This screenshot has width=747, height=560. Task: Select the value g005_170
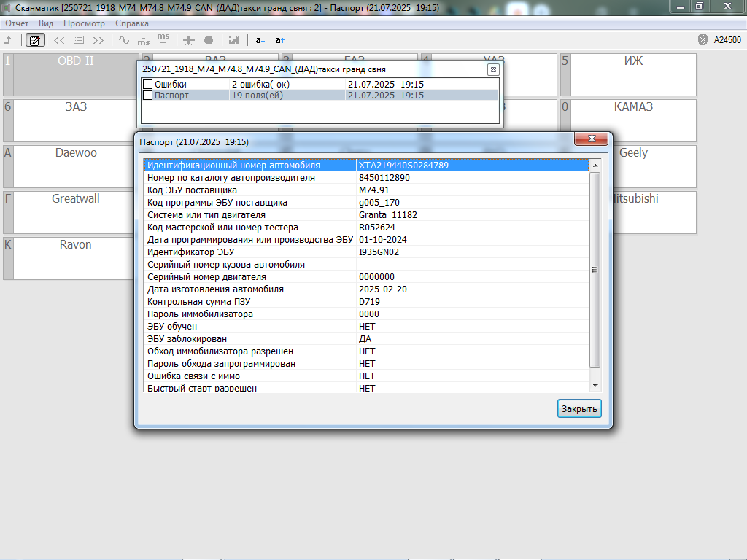point(379,203)
